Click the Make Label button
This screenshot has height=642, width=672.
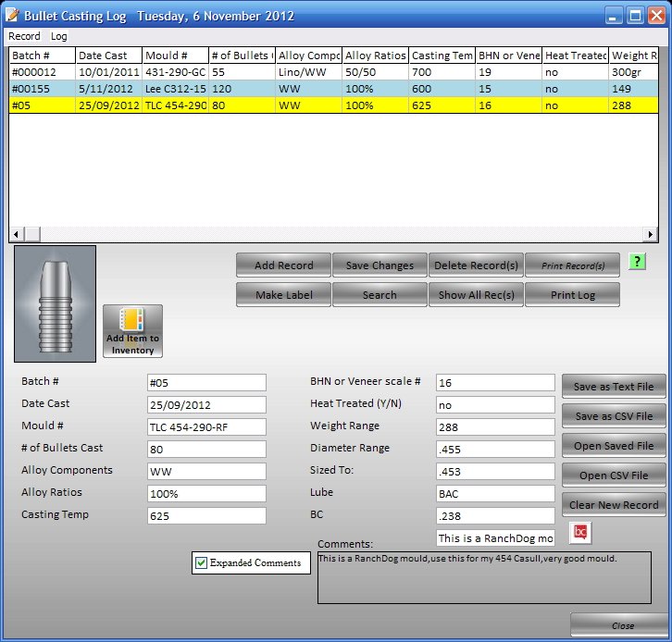pyautogui.click(x=283, y=295)
